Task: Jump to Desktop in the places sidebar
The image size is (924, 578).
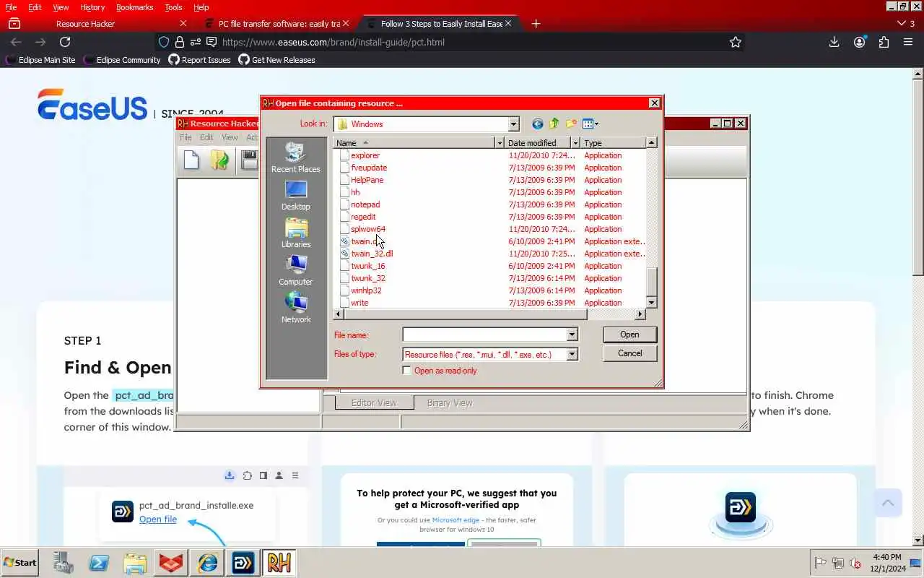Action: 296,195
